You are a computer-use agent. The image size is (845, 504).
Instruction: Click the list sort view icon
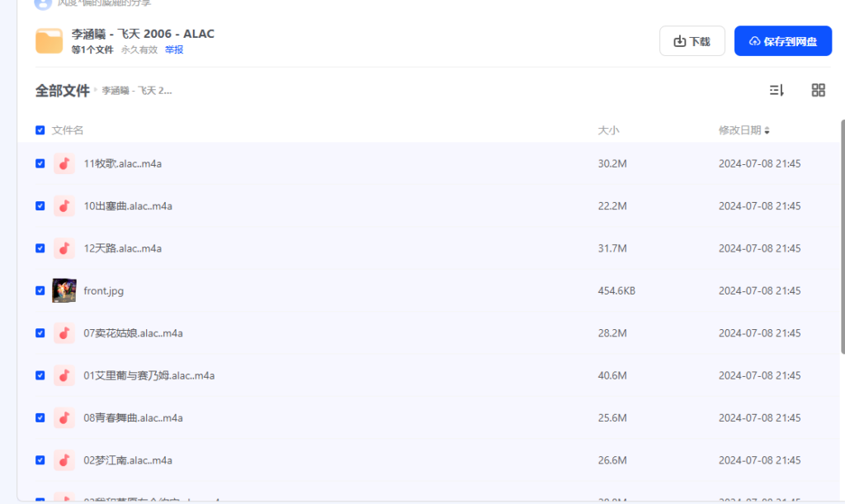(776, 91)
